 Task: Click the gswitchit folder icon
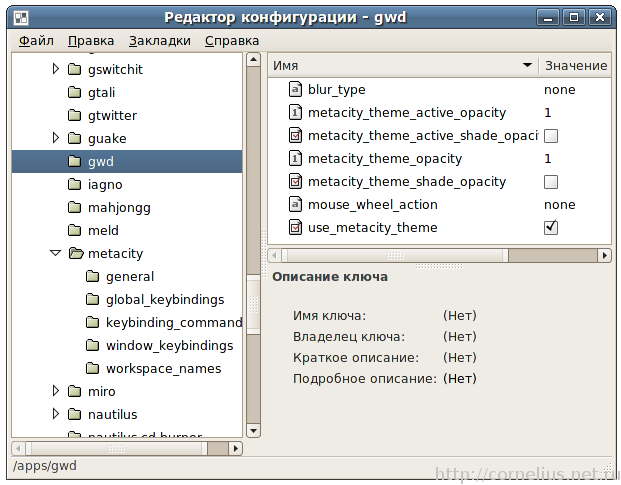74,69
